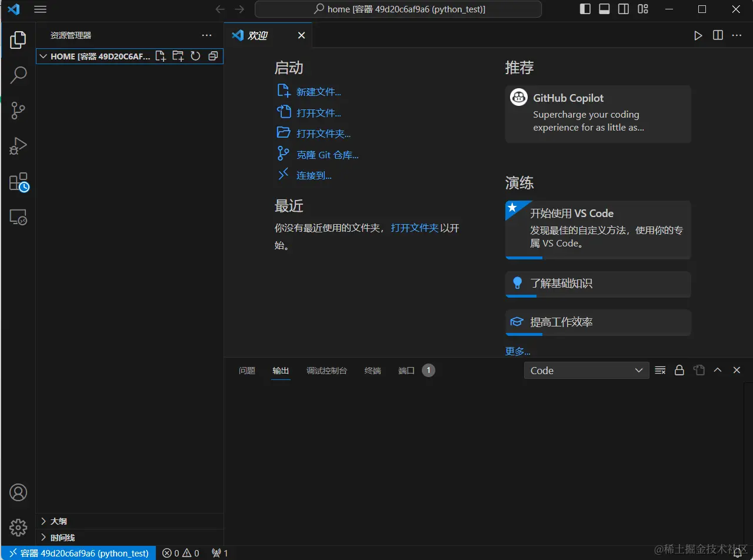Toggle the output scroll lock

point(679,371)
